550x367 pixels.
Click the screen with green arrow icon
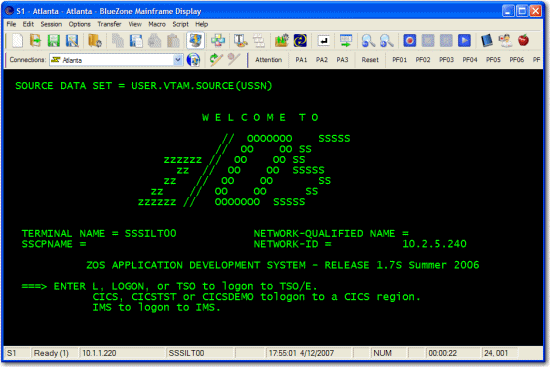tap(346, 41)
